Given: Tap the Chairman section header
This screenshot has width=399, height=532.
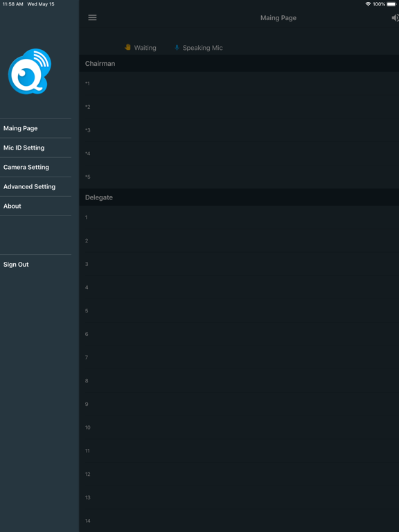Looking at the screenshot, I should pos(239,64).
